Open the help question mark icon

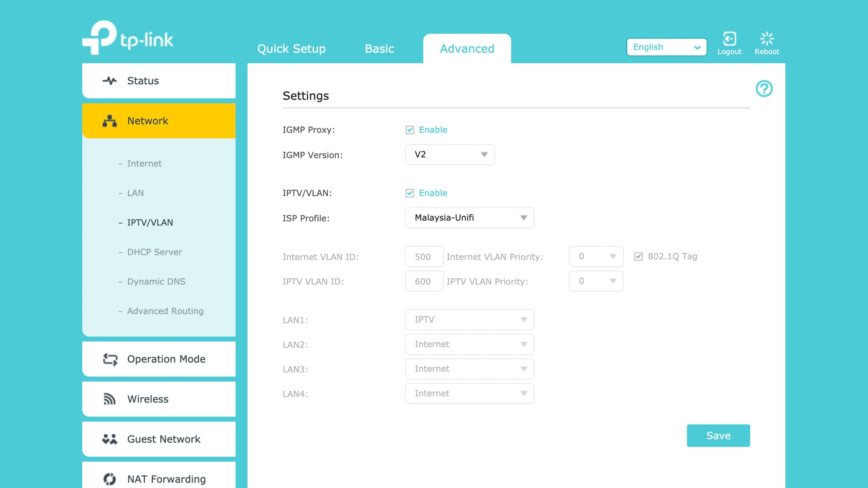764,89
